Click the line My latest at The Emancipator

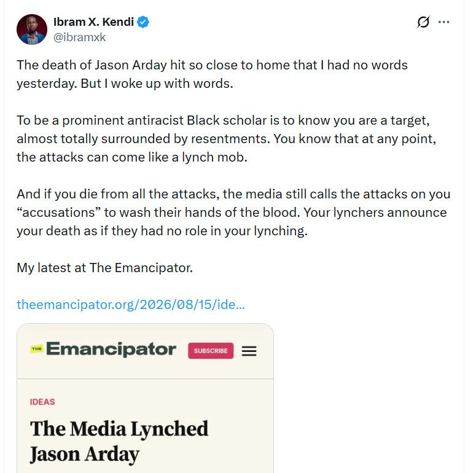click(105, 268)
